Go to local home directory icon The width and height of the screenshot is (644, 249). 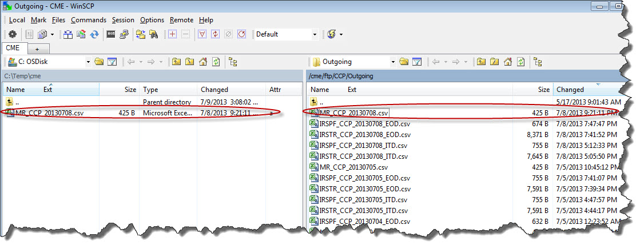(203, 62)
